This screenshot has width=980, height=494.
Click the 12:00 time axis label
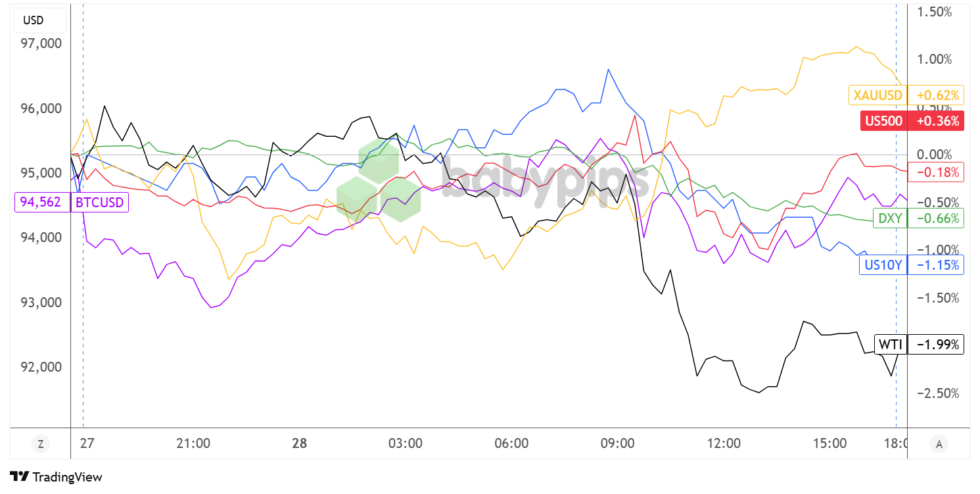tap(723, 444)
